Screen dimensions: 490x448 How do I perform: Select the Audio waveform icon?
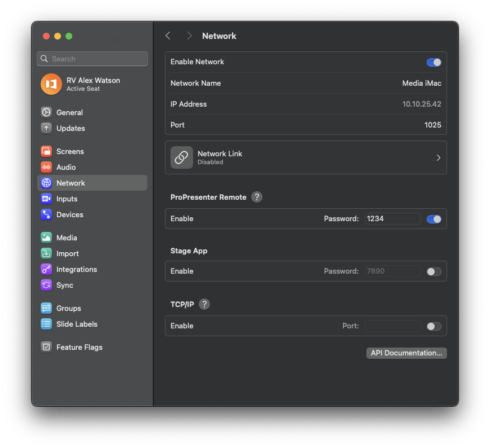tap(46, 167)
